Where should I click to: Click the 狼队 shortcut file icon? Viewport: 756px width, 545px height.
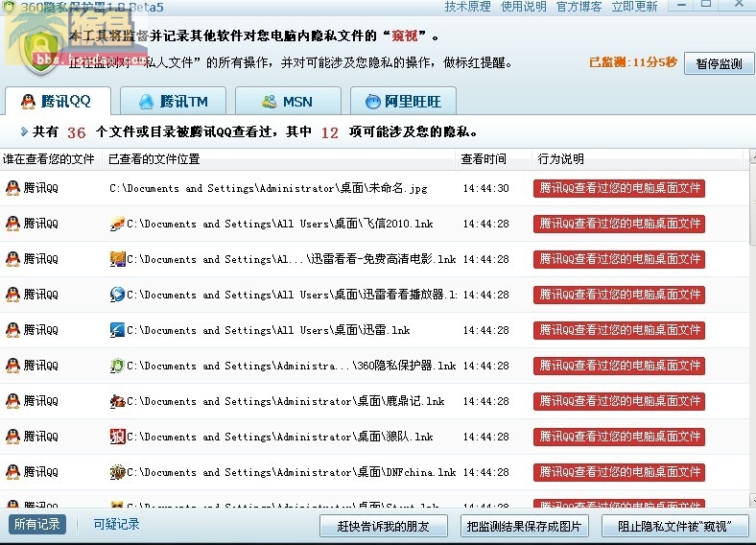pos(117,437)
